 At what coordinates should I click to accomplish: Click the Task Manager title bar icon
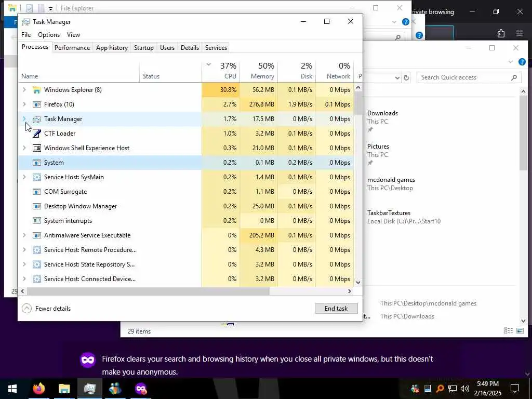click(26, 22)
